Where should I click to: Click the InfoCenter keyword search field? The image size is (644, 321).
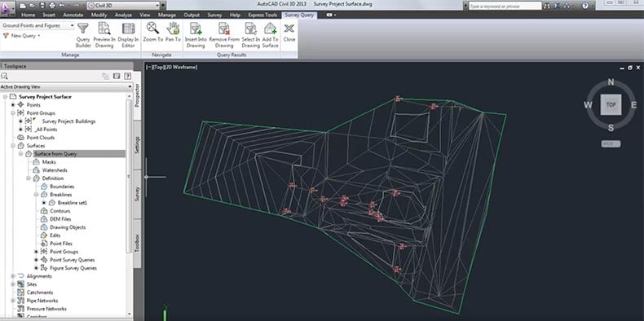click(505, 7)
